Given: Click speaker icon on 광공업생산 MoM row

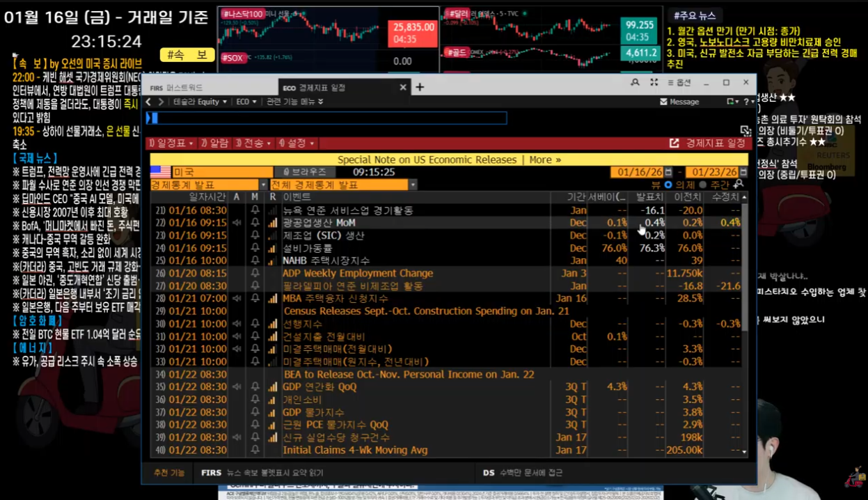Looking at the screenshot, I should [x=237, y=223].
